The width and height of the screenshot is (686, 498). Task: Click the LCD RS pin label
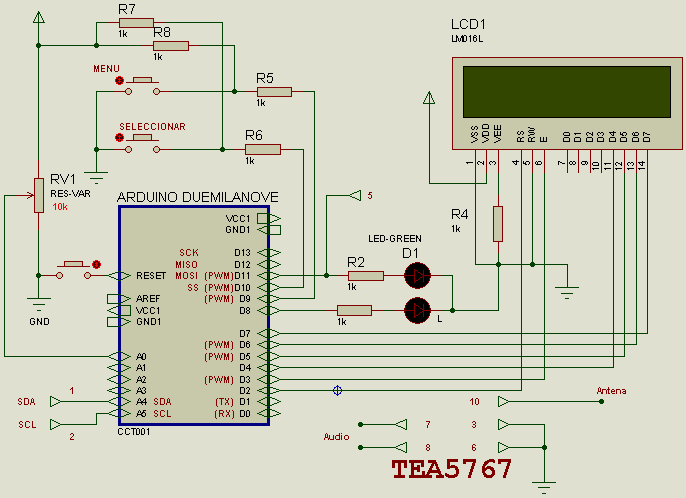click(x=521, y=137)
